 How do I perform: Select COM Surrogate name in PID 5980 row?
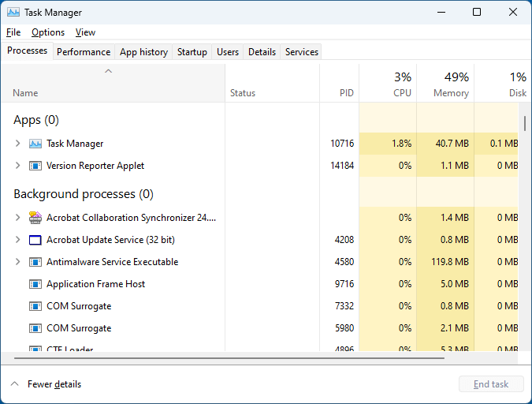[x=79, y=328]
